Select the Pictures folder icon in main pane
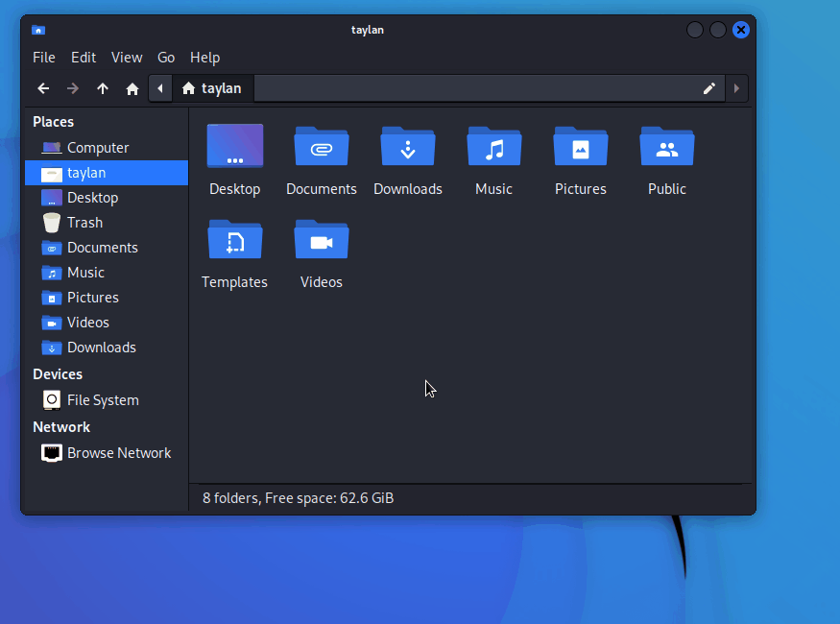Image resolution: width=840 pixels, height=624 pixels. coord(581,146)
